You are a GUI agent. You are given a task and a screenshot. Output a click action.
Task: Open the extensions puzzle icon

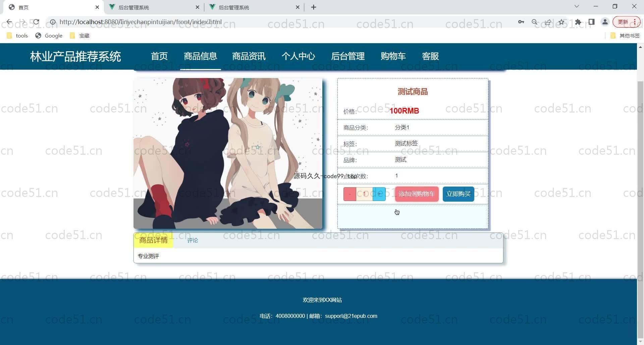coord(578,22)
